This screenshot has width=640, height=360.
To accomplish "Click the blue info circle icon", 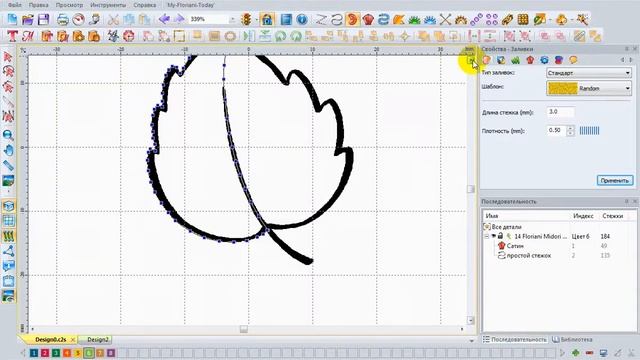I will (x=302, y=19).
